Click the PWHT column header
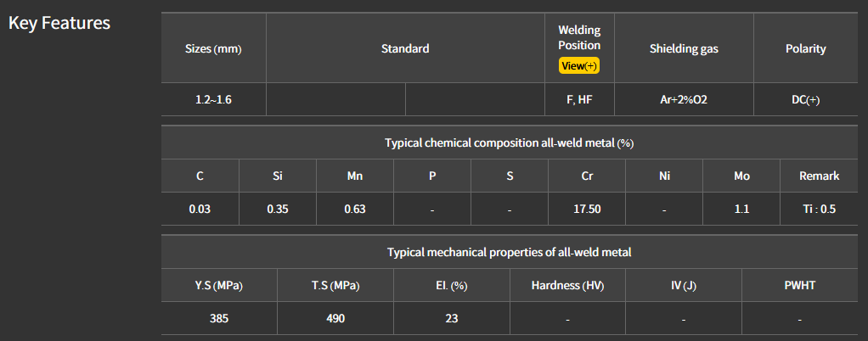Viewport: 868px width, 341px height. (799, 285)
